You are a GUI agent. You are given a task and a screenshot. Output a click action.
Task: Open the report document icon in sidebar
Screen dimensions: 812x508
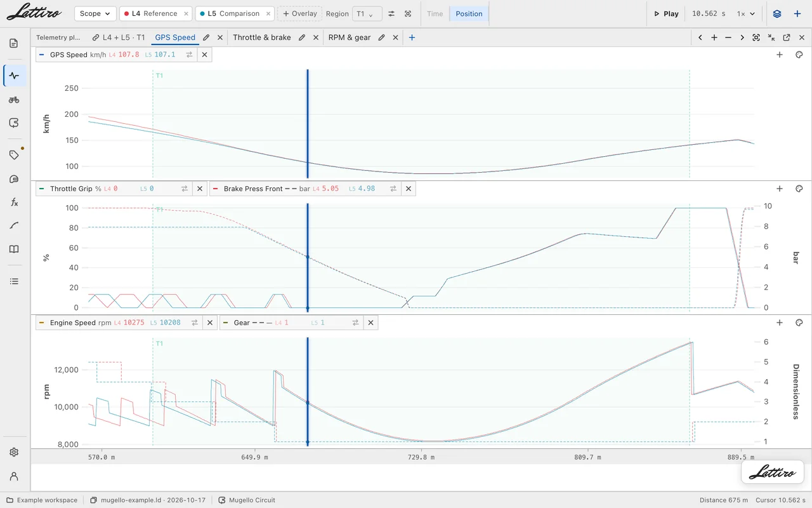tap(14, 43)
